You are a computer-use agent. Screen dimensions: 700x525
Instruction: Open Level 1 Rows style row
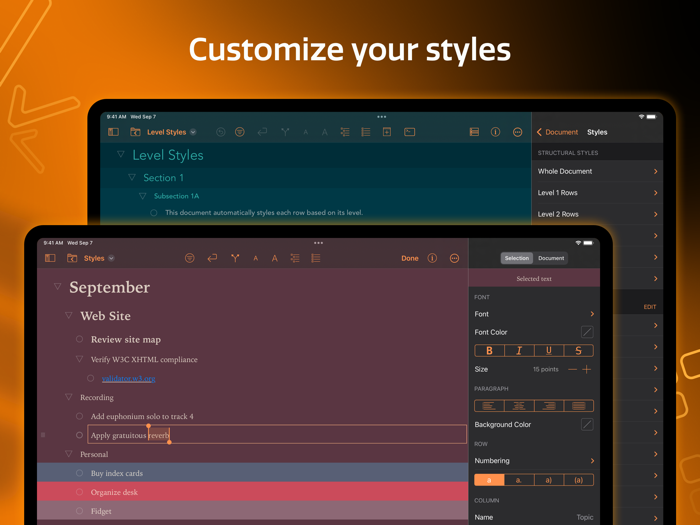(x=597, y=192)
